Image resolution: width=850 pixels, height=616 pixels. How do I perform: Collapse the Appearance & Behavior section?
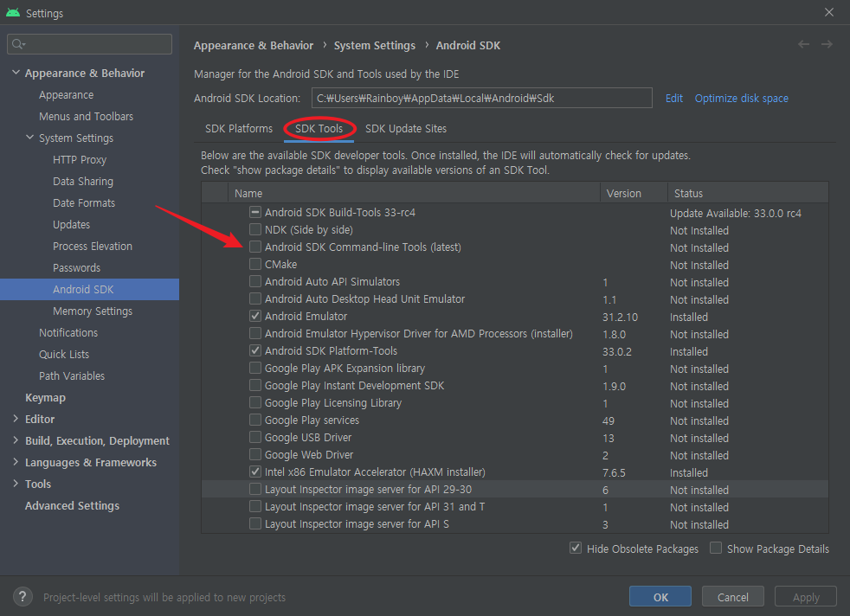[16, 73]
